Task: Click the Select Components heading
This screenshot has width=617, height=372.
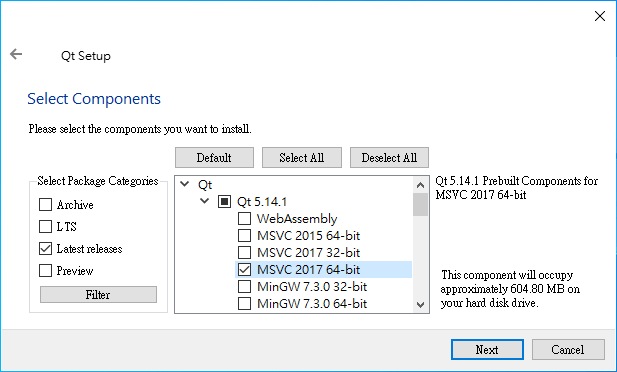Action: [x=94, y=99]
